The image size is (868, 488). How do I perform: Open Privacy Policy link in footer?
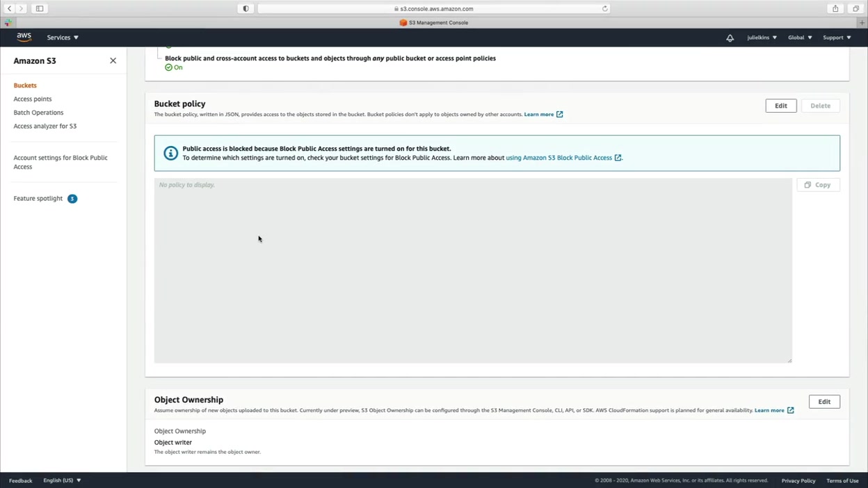(798, 480)
